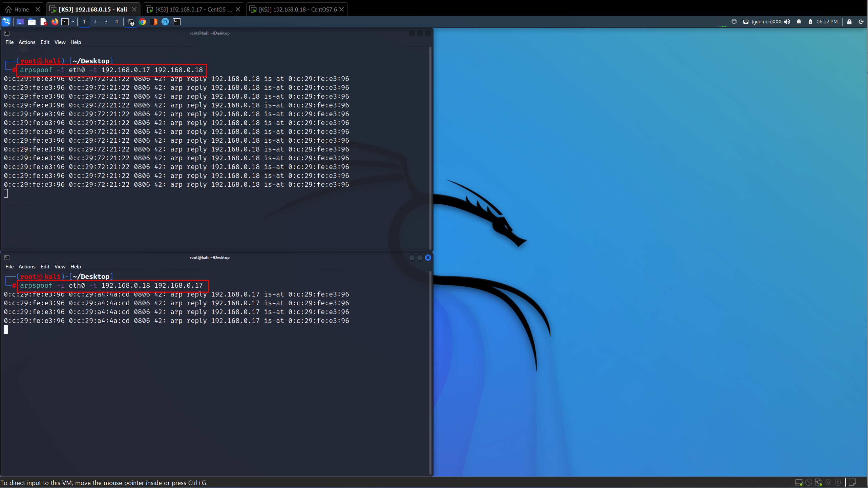Image resolution: width=868 pixels, height=488 pixels.
Task: Launch Google Chrome from the panel
Action: 143,22
